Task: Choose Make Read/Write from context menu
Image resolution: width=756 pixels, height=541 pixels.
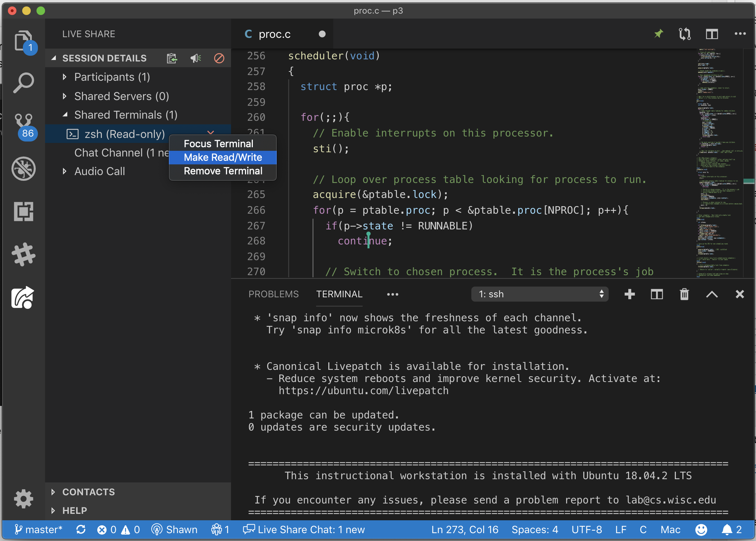Action: pyautogui.click(x=222, y=157)
